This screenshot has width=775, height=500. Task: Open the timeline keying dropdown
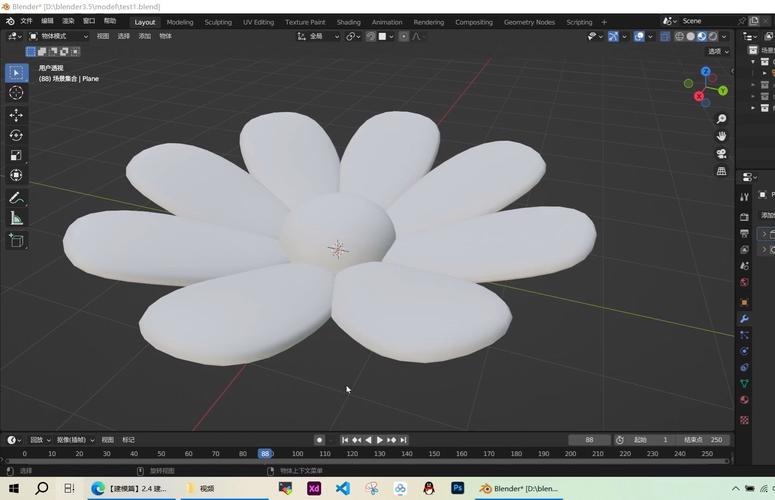click(x=76, y=440)
